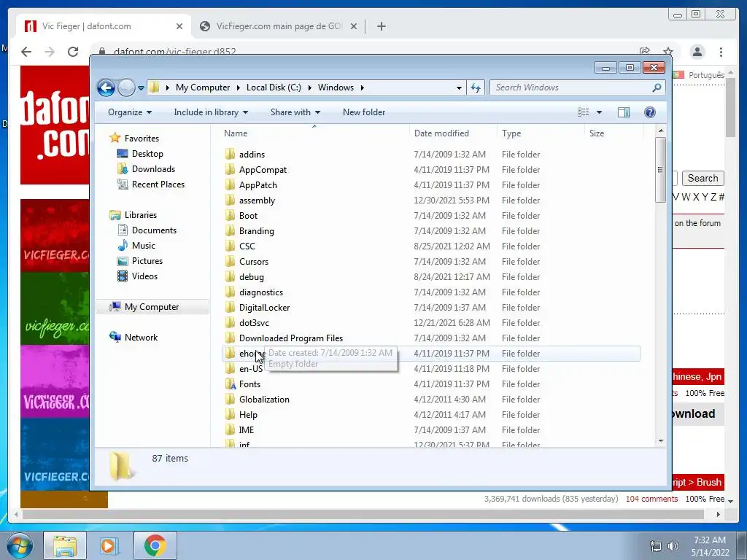Click the Change your view icon
The width and height of the screenshot is (747, 560).
point(583,112)
